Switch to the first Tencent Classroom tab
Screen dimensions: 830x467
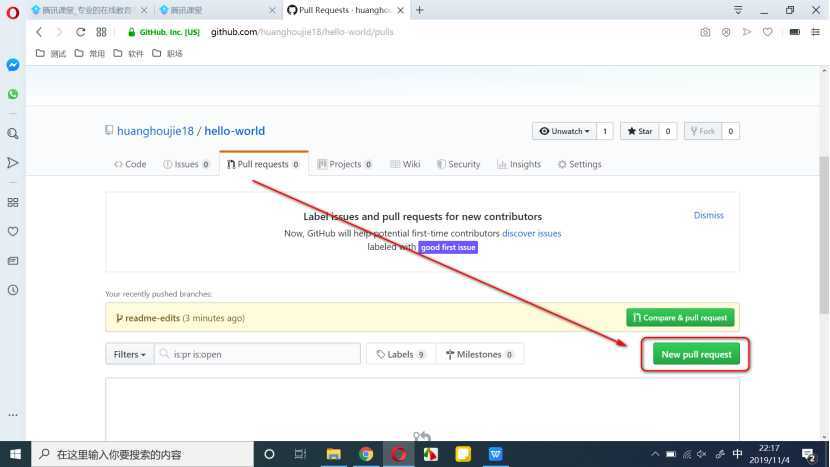[x=85, y=10]
